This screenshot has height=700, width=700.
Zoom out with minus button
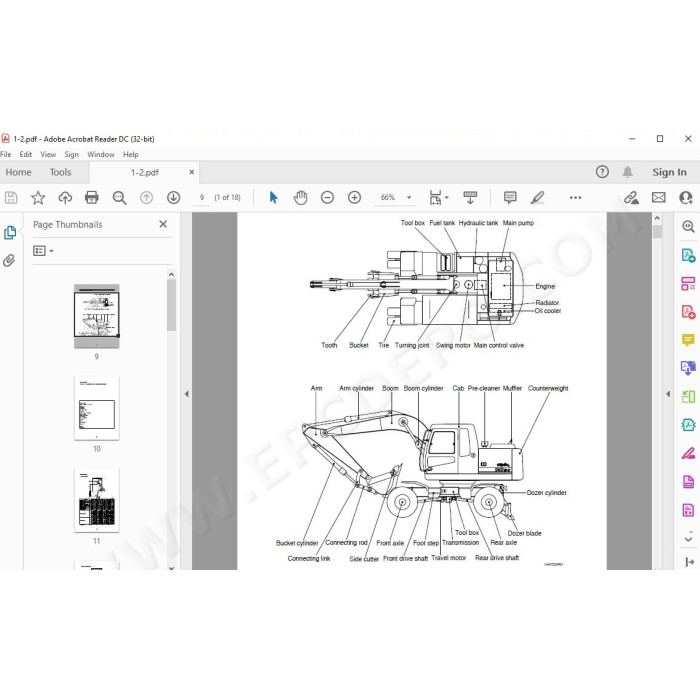point(327,197)
